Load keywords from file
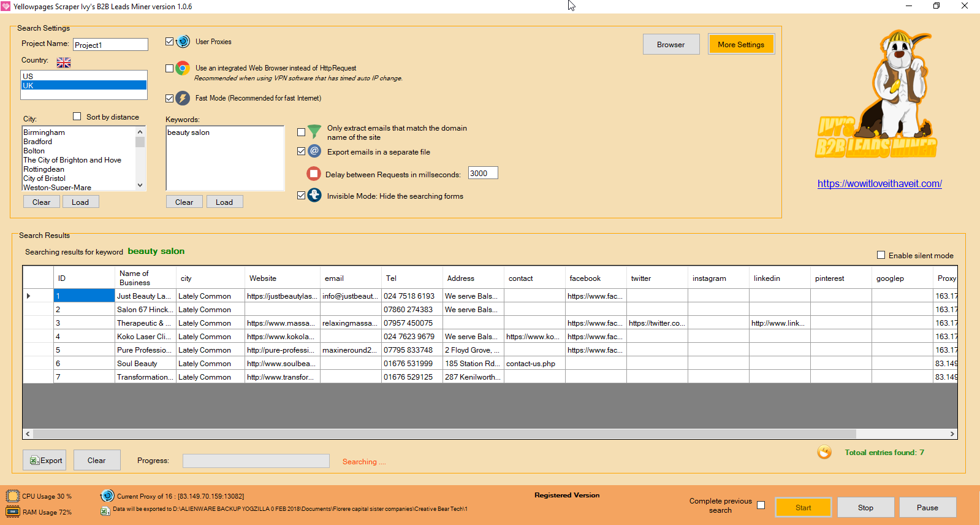 (224, 202)
